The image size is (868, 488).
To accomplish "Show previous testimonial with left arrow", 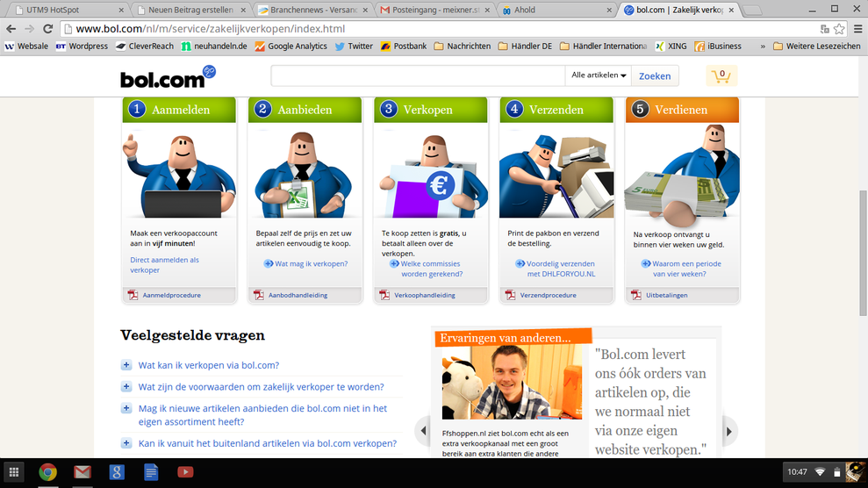I will [424, 430].
